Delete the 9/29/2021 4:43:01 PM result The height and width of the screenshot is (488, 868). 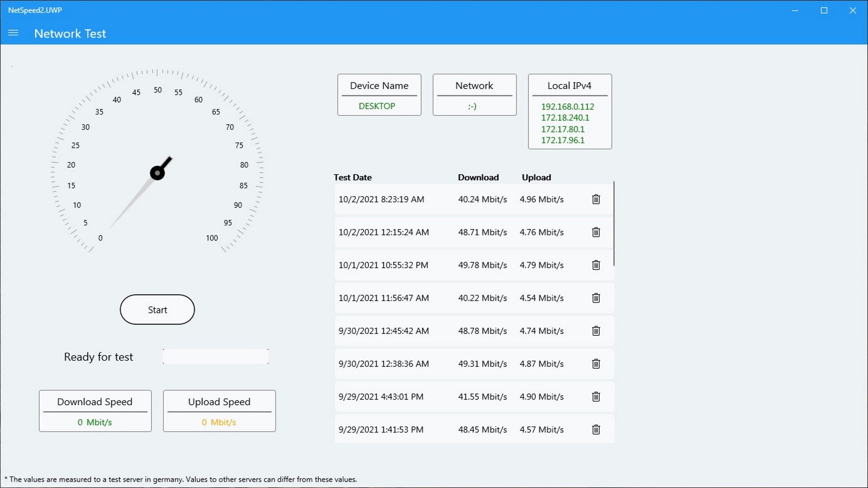tap(596, 397)
